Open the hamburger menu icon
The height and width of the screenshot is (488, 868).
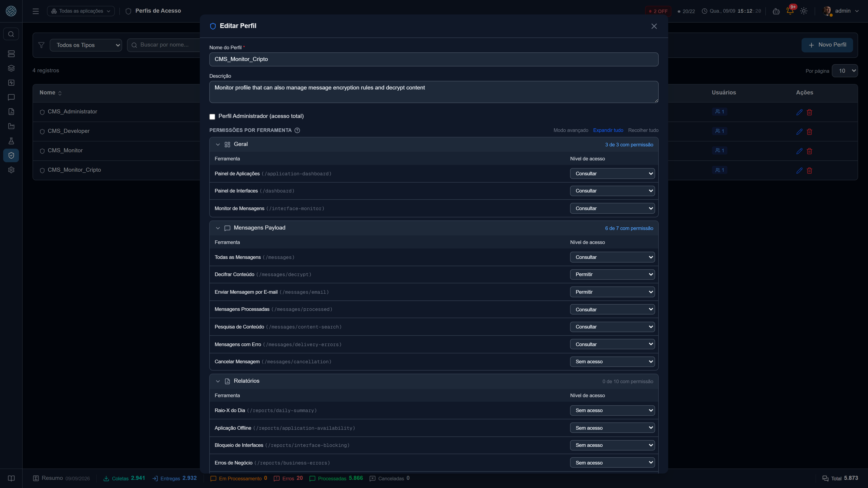[36, 11]
